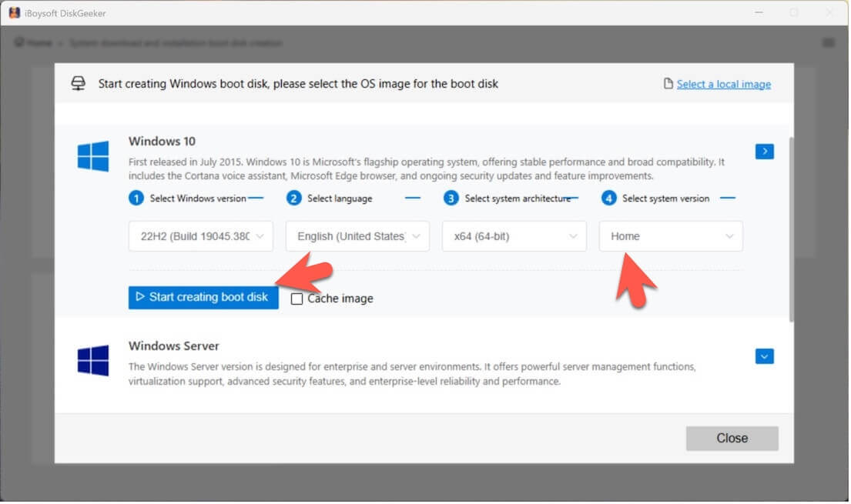Click the Windows 10 heading text
Viewport: 851px width, 504px height.
click(x=162, y=141)
